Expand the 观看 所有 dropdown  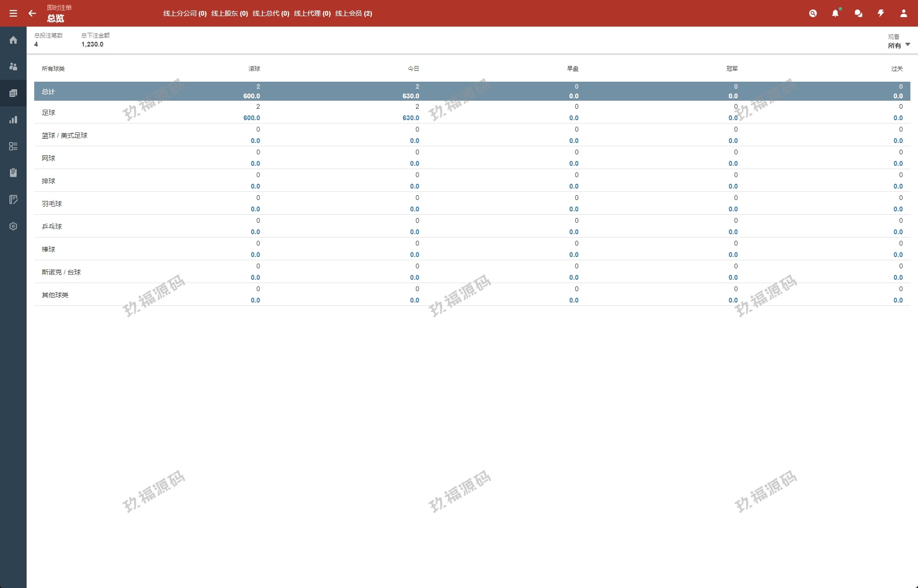(x=899, y=45)
